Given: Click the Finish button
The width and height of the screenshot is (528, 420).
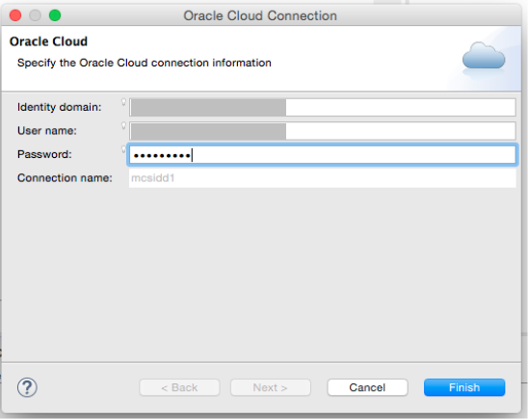Looking at the screenshot, I should tap(464, 387).
